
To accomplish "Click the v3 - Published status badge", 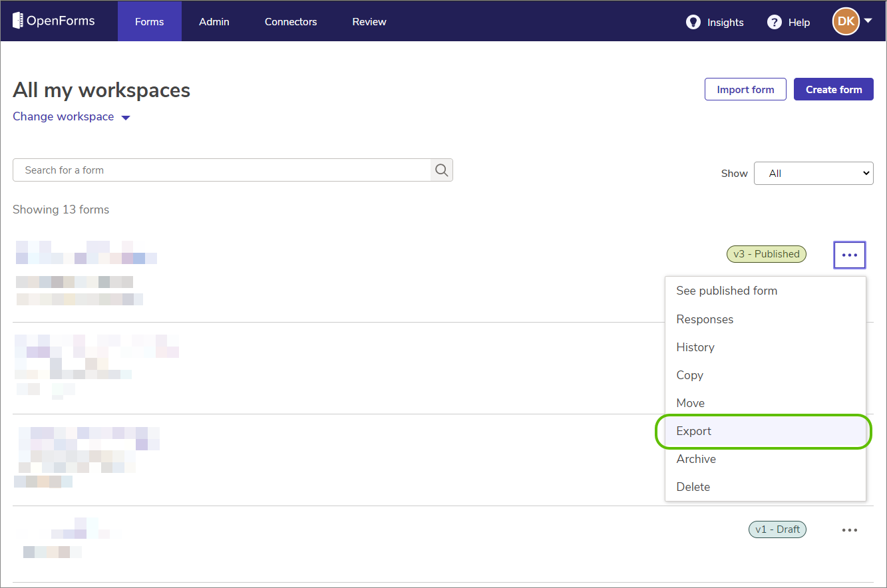I will click(x=766, y=253).
